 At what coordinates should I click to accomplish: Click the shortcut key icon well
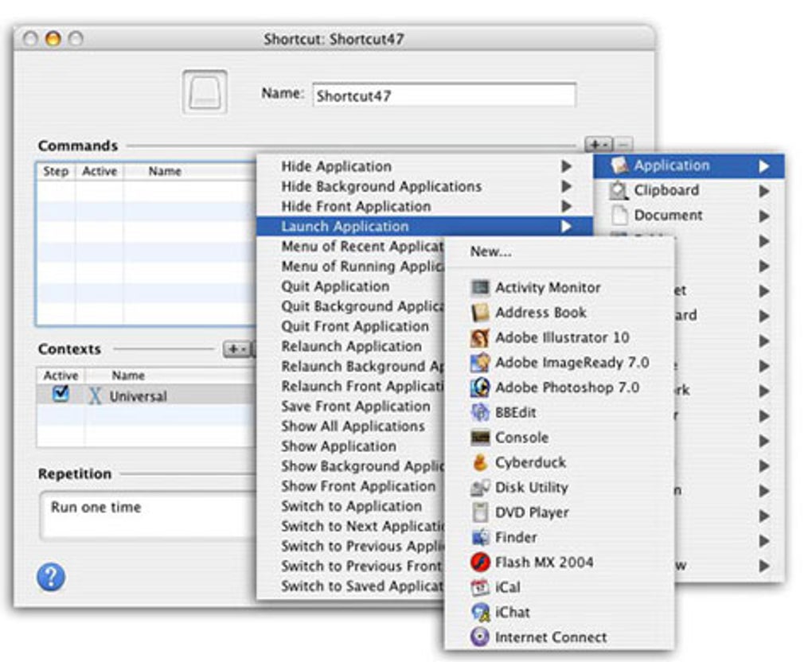point(205,93)
